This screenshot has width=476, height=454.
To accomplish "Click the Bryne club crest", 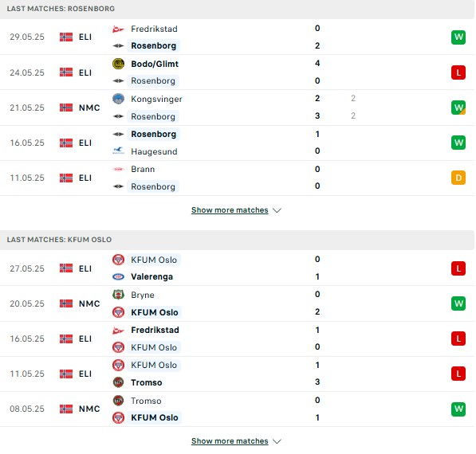I will [x=118, y=295].
